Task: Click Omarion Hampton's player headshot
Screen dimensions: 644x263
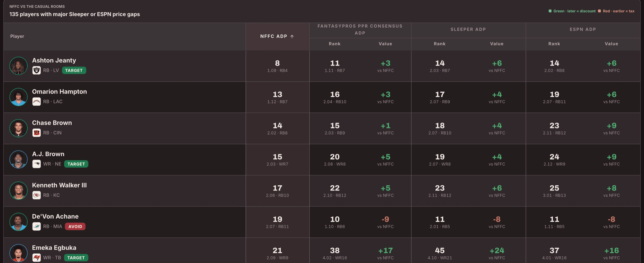Action: [x=18, y=97]
